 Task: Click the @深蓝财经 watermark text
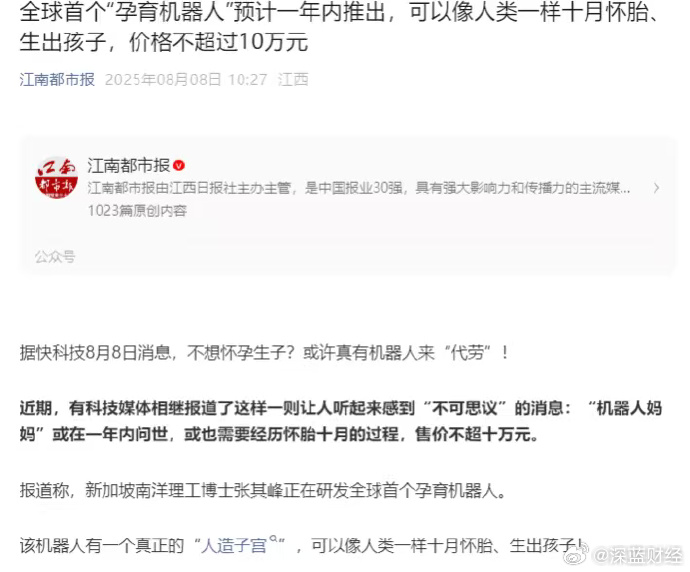click(x=636, y=555)
